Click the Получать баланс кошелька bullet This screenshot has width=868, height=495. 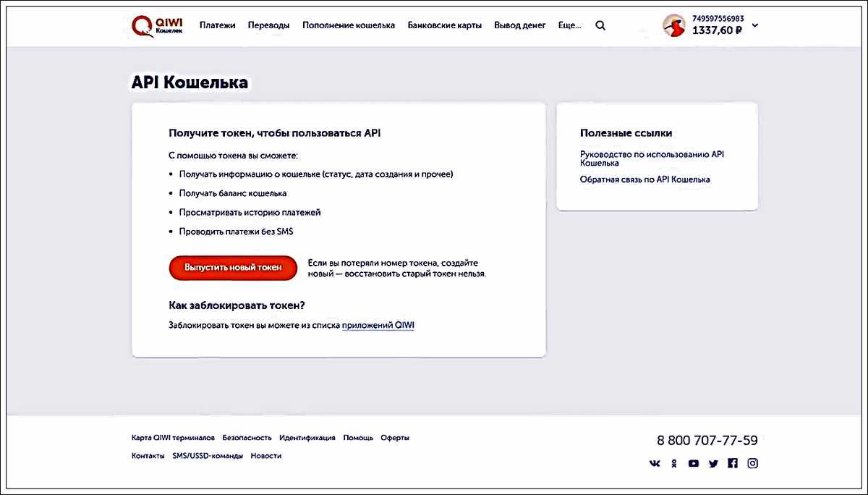click(x=233, y=193)
